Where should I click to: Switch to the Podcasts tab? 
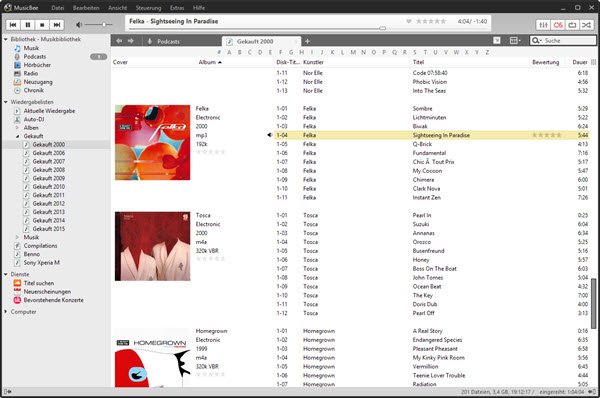point(168,41)
